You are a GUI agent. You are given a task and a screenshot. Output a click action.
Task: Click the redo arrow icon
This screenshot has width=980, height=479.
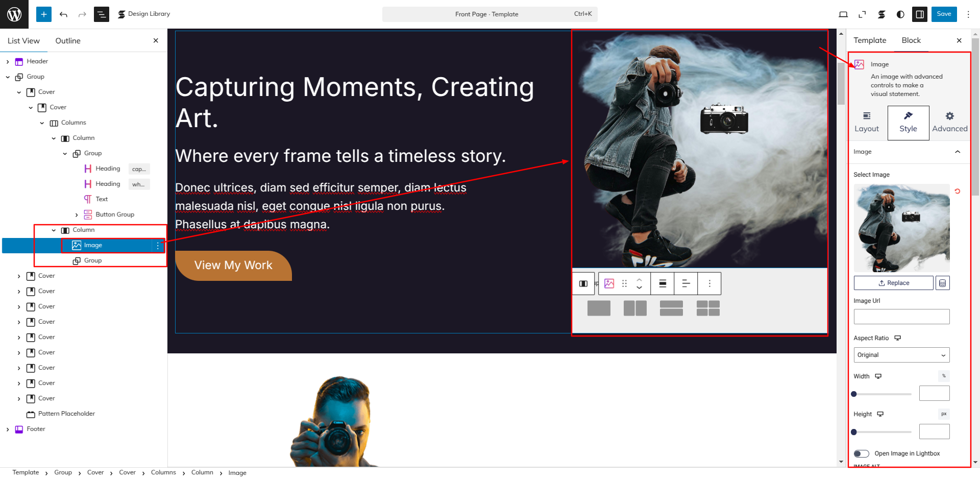tap(82, 14)
